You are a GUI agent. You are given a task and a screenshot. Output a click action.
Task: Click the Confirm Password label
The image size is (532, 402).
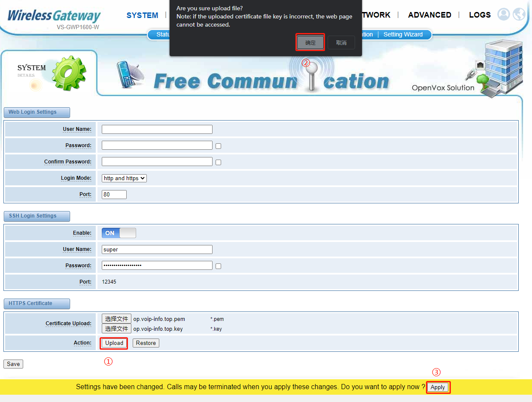68,162
